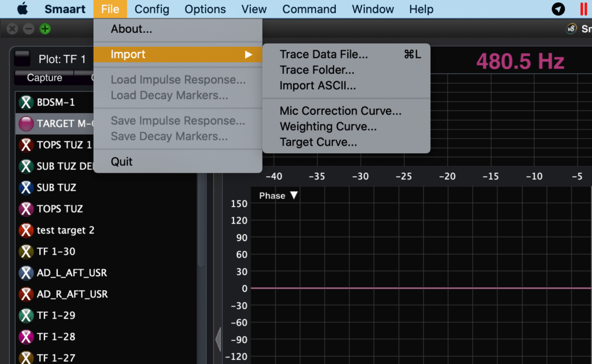This screenshot has height=364, width=592.
Task: Click the AD_R_AFT_USR red X icon
Action: tap(26, 294)
